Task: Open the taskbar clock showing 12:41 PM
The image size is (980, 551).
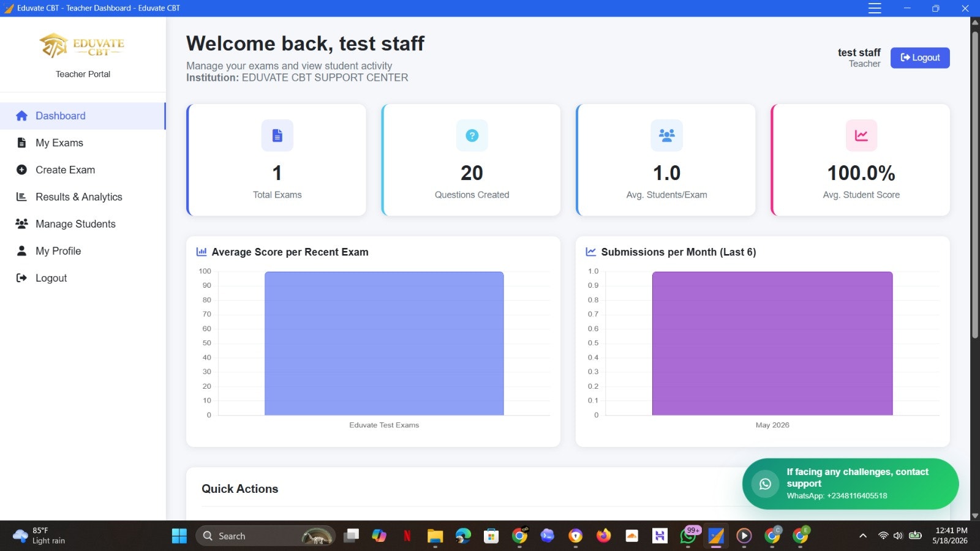Action: point(951,536)
